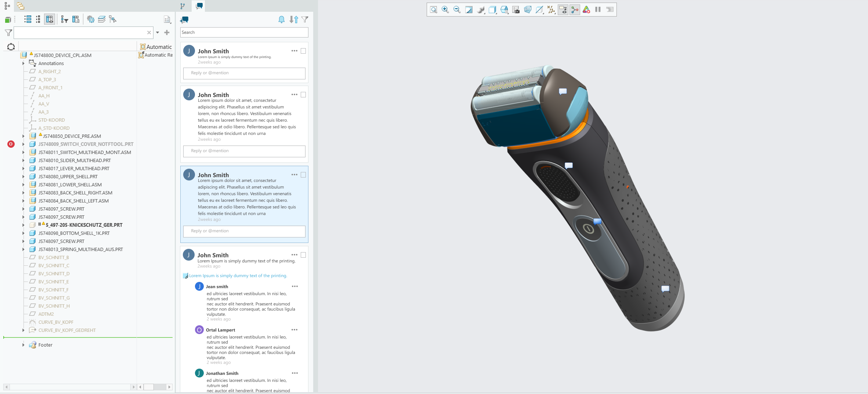Click the gear settings icon in tree toolbar
This screenshot has height=394, width=868.
91,19
